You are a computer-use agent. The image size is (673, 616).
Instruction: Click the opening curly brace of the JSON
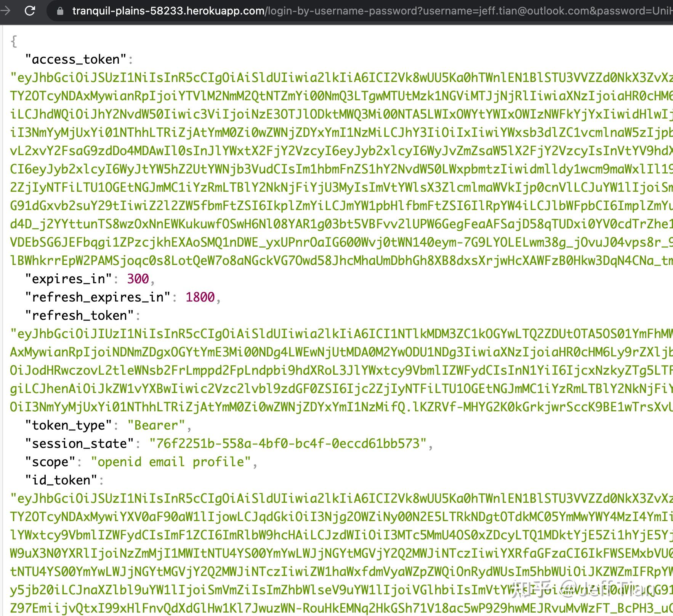pyautogui.click(x=14, y=41)
